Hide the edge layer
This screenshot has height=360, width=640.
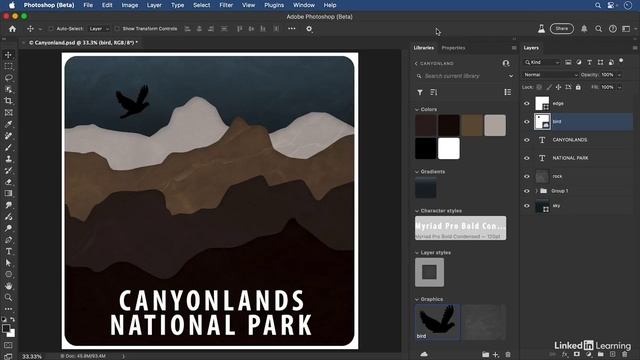[x=527, y=103]
